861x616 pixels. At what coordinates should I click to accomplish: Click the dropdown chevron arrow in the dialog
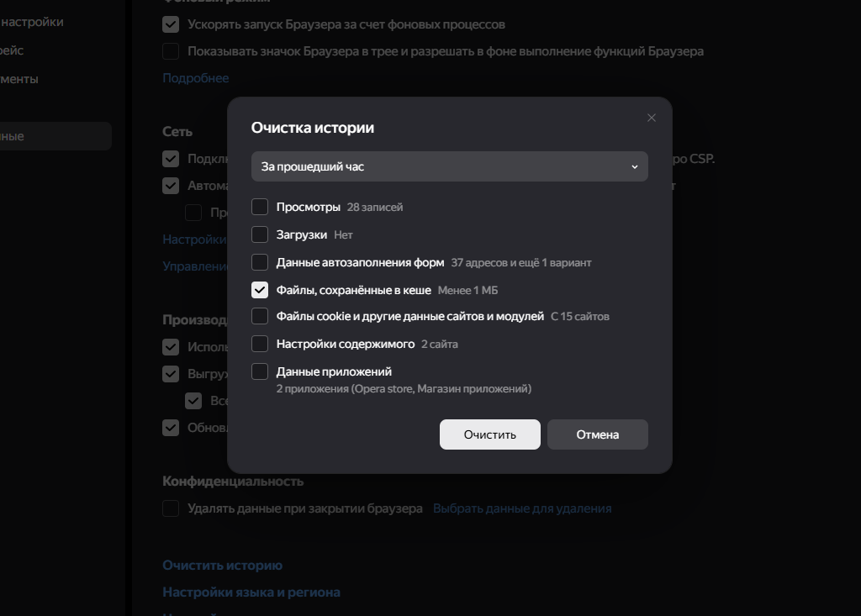click(635, 167)
